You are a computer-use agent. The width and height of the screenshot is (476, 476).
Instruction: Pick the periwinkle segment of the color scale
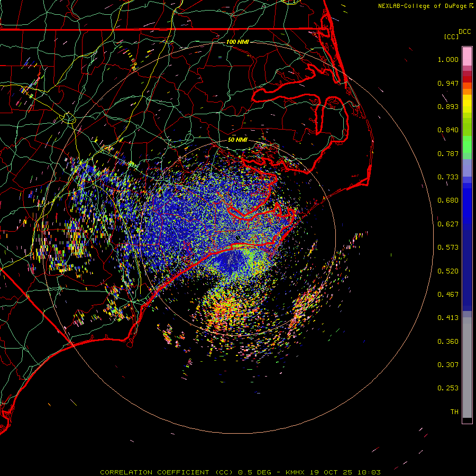pyautogui.click(x=467, y=168)
